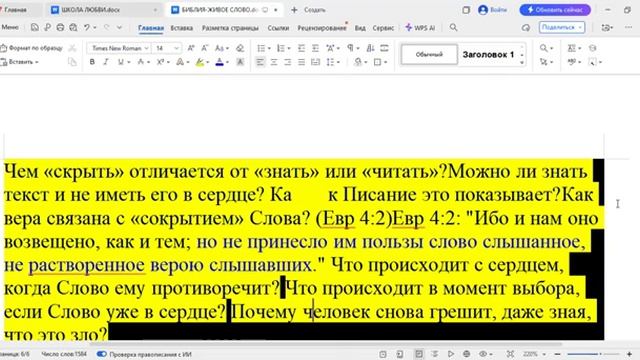Open paragraph borders options
The width and height of the screenshot is (640, 360).
pyautogui.click(x=378, y=62)
